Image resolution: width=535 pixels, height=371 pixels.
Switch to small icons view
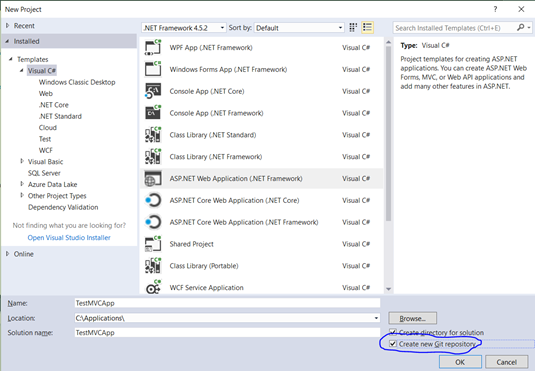(353, 28)
